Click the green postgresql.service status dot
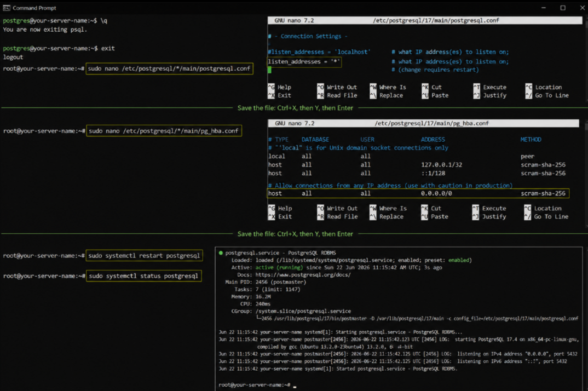Screen dimensions: 588x391 coord(221,253)
